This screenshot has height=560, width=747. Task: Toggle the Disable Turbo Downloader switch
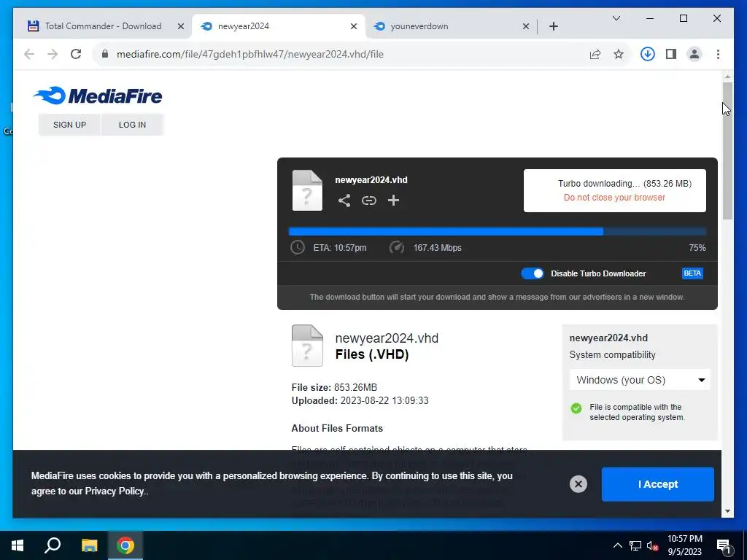[532, 273]
